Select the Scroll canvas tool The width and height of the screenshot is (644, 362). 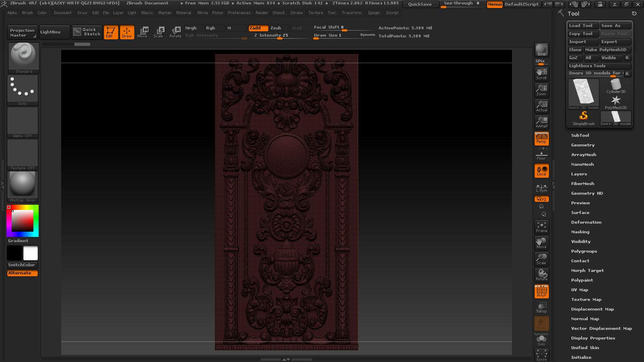point(541,74)
